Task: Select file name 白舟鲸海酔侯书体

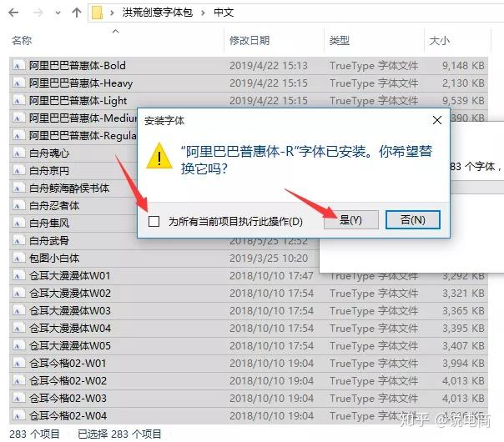Action: click(69, 188)
